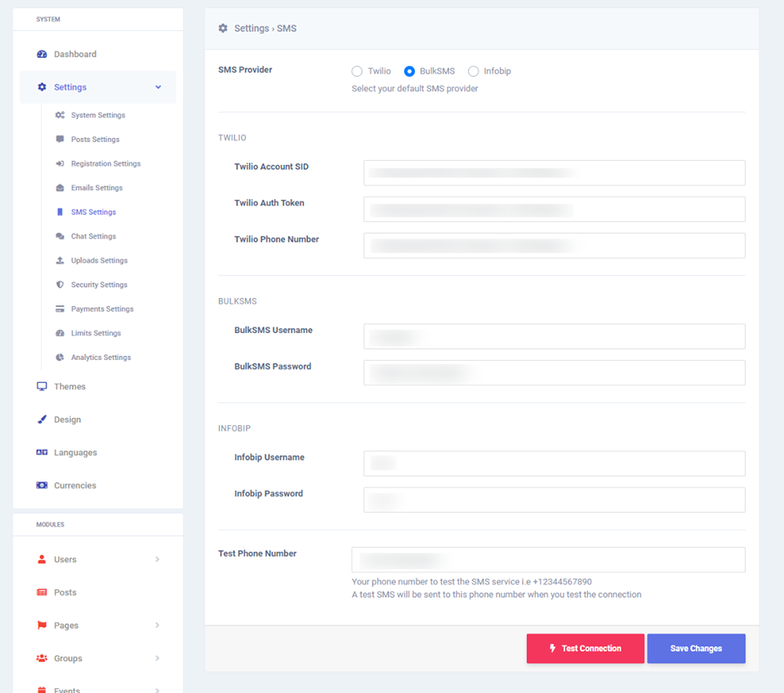Click the Test Phone Number field

pyautogui.click(x=548, y=560)
